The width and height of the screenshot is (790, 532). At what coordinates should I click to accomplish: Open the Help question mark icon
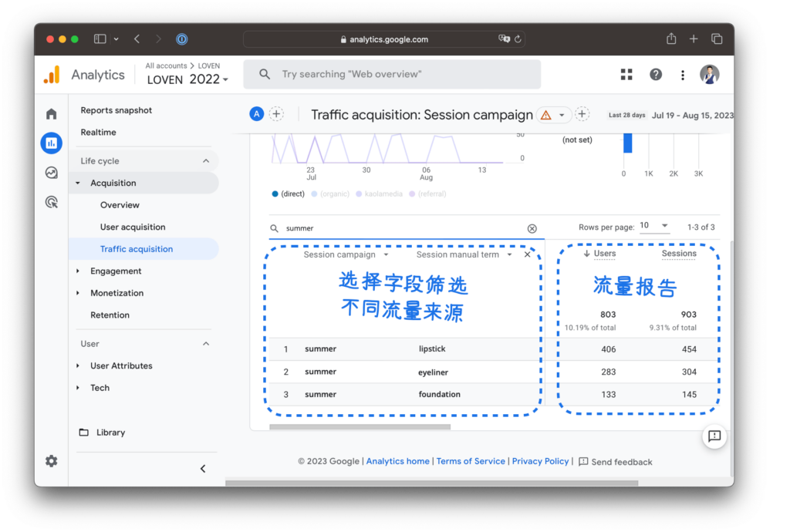[656, 75]
